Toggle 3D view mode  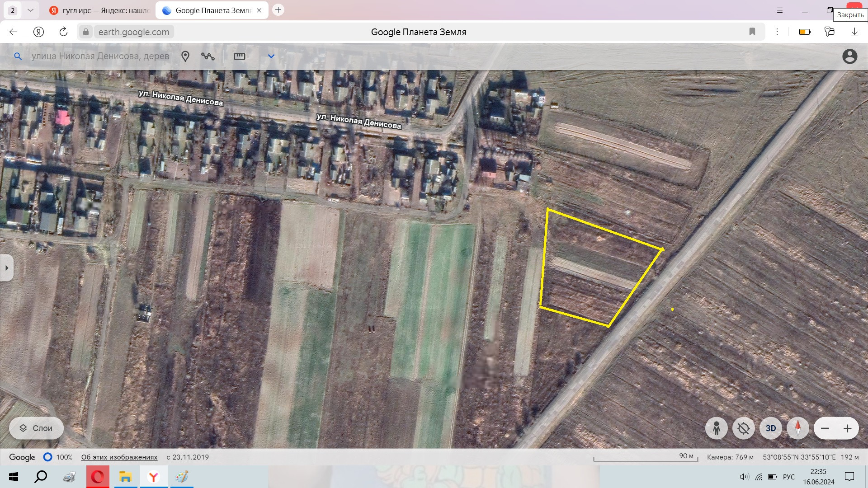click(x=771, y=428)
